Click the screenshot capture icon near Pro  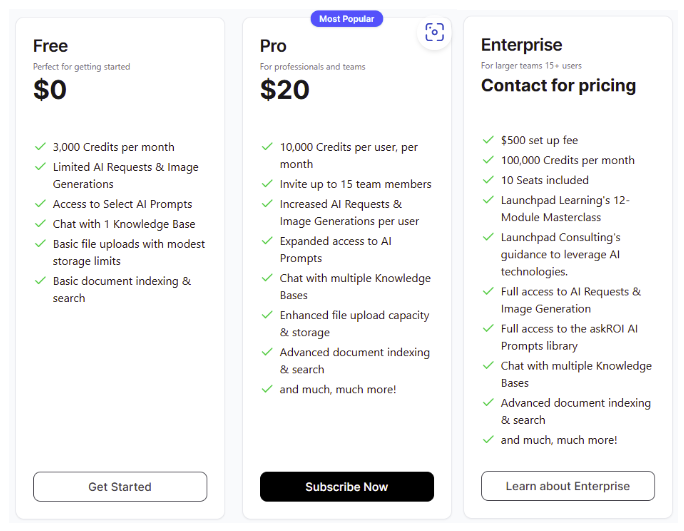(434, 32)
